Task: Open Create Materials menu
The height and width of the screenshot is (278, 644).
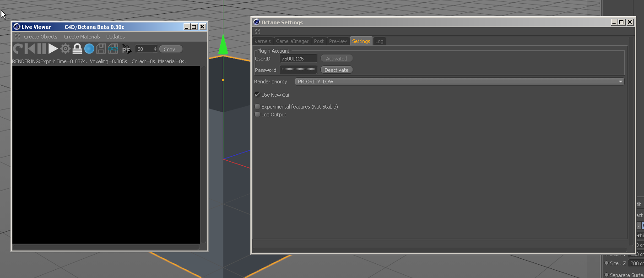Action: tap(82, 37)
